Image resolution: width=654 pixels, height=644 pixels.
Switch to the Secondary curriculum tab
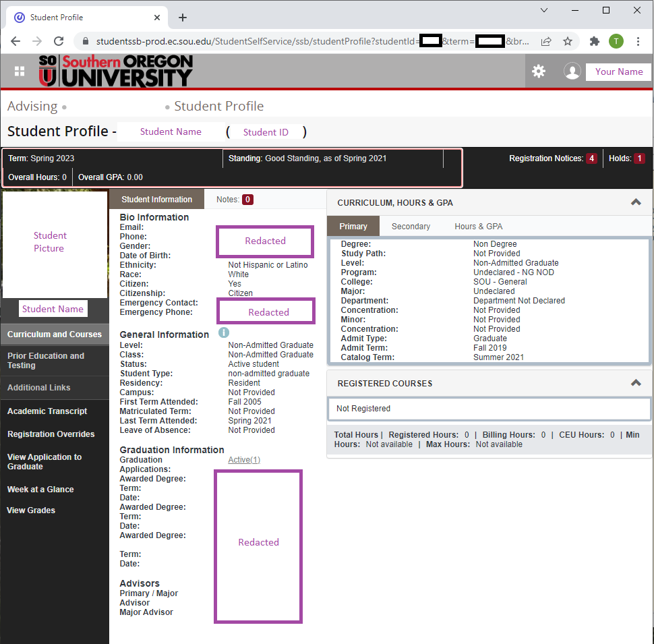point(411,227)
